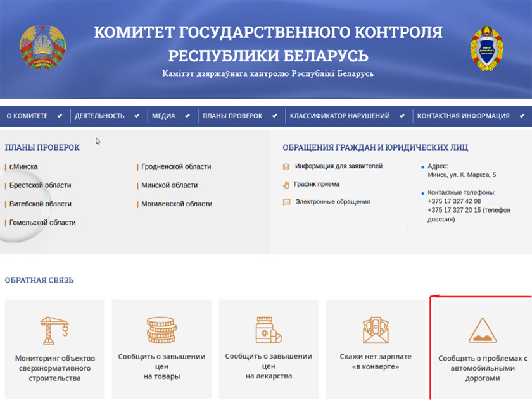Click the coin stack price icon
Viewport: 532px width, 408px height.
click(161, 330)
